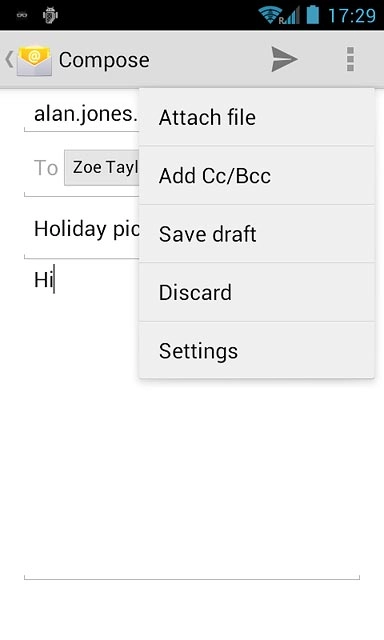Viewport: 384px width, 640px height.
Task: Select Save draft option
Action: pyautogui.click(x=256, y=234)
